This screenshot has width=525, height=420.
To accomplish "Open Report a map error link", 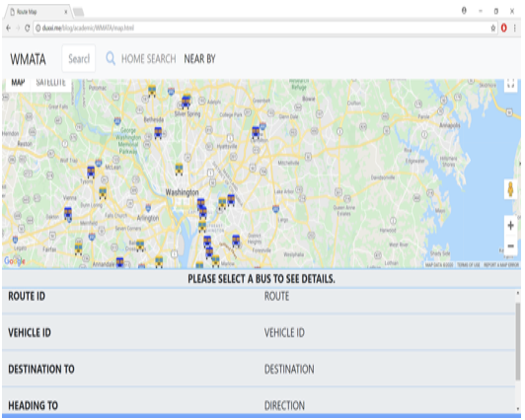I will tap(501, 265).
